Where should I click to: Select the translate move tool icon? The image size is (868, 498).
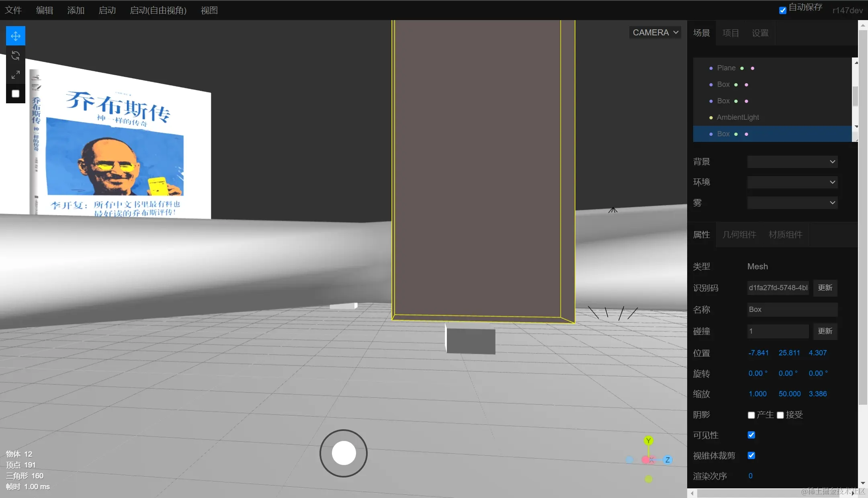tap(16, 36)
